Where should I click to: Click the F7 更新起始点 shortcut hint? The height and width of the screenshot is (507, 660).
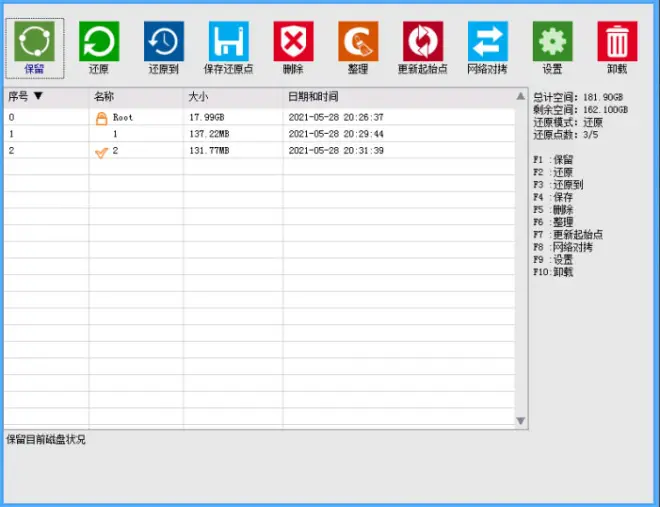tap(568, 234)
